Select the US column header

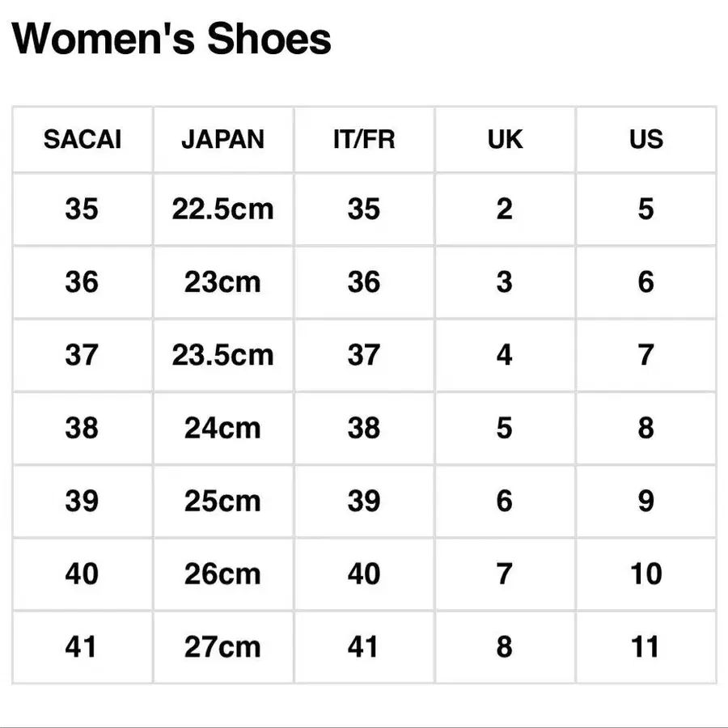tap(645, 139)
